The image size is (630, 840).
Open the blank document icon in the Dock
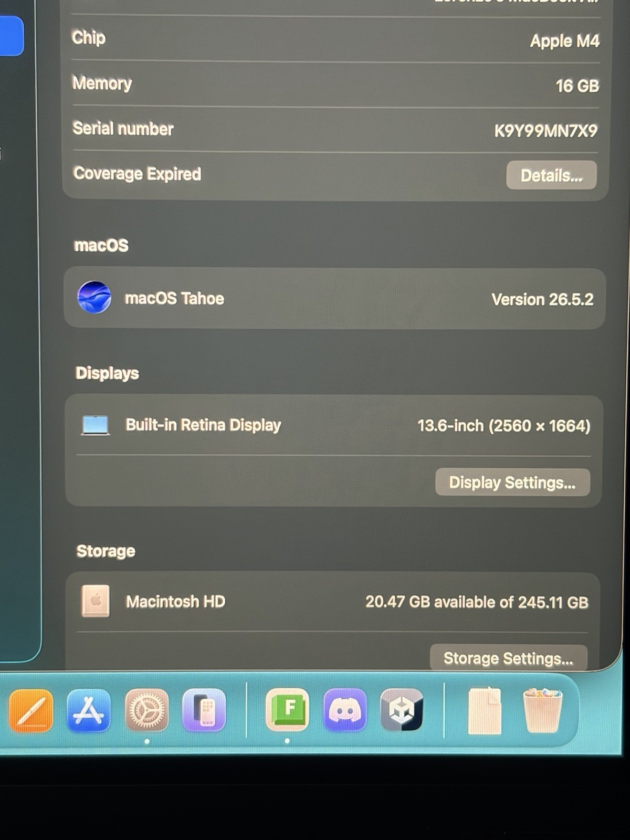[x=484, y=710]
